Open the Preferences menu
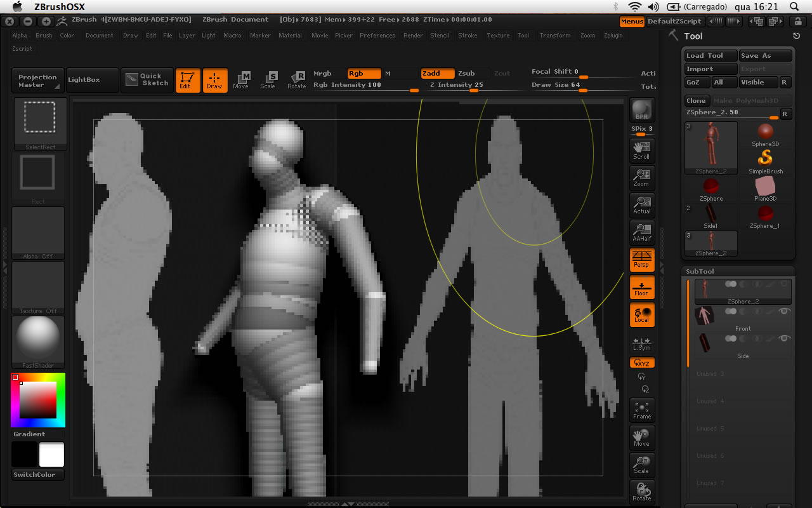Viewport: 812px width, 508px height. pos(377,36)
